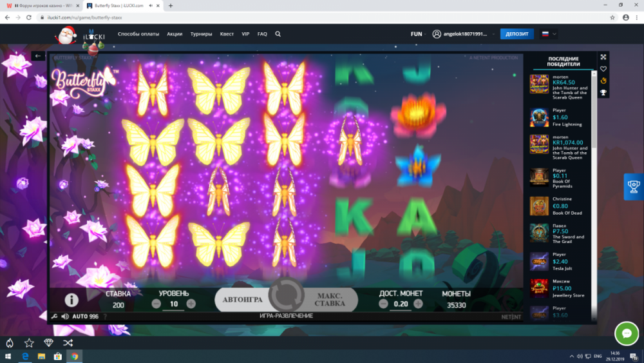Start autoplay with the АВТОИГРА button
The height and width of the screenshot is (363, 644).
(242, 300)
